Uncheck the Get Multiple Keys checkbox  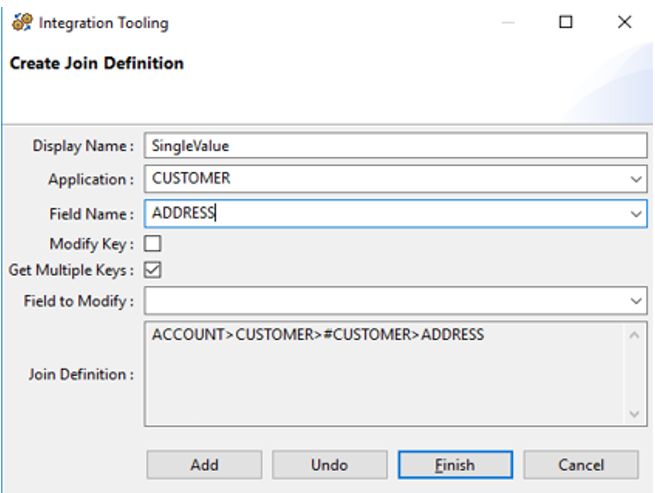[x=153, y=270]
